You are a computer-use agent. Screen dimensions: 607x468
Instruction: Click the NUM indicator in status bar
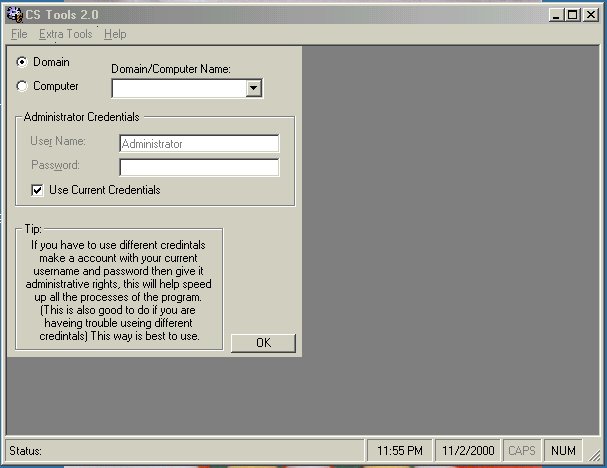pos(564,451)
